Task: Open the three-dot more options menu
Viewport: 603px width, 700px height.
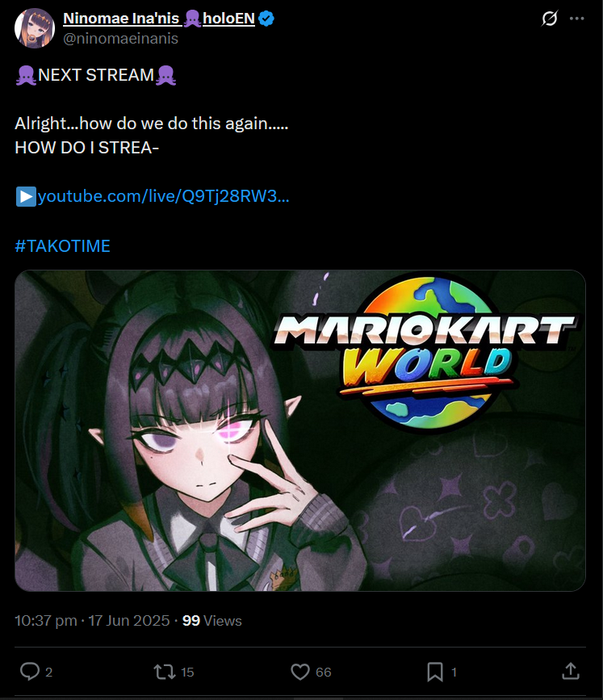Action: pyautogui.click(x=576, y=19)
